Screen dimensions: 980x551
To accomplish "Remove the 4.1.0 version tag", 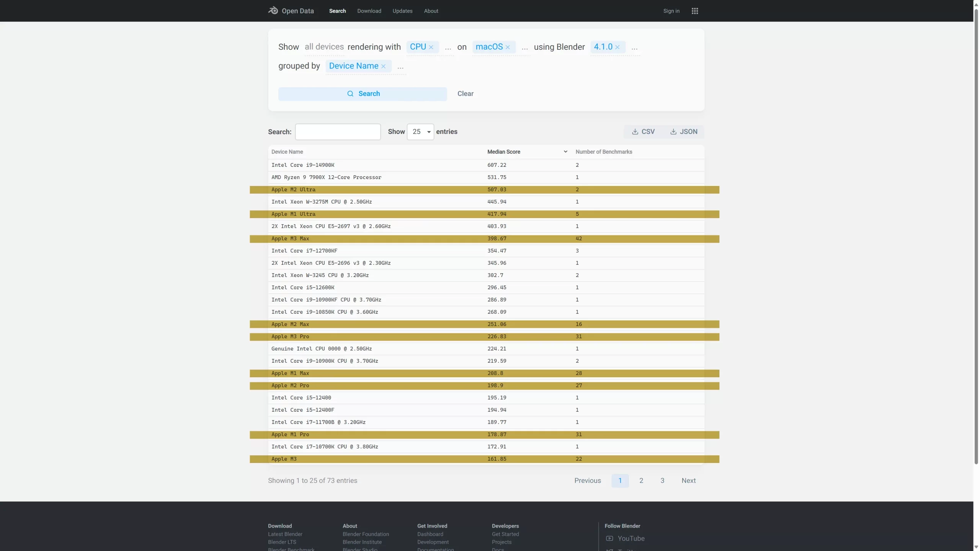I will tap(617, 47).
